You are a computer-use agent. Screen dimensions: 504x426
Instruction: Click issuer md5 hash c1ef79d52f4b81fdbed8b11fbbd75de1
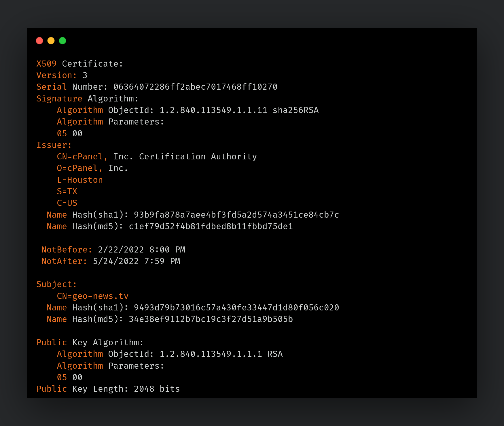tap(211, 226)
